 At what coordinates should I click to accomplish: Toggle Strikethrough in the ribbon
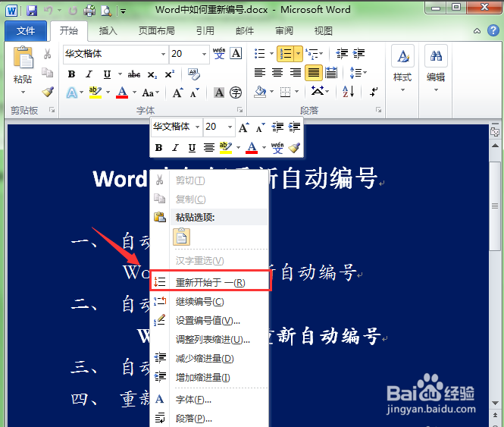click(x=134, y=74)
